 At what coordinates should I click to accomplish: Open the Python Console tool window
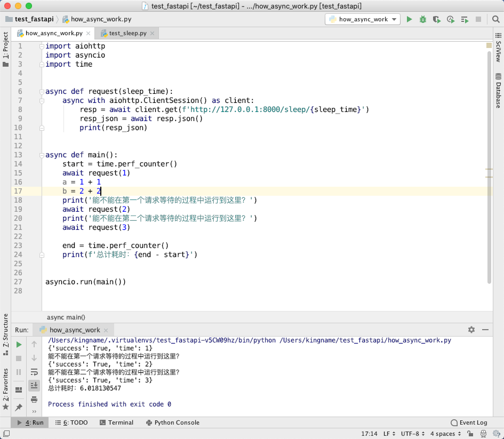(x=173, y=422)
